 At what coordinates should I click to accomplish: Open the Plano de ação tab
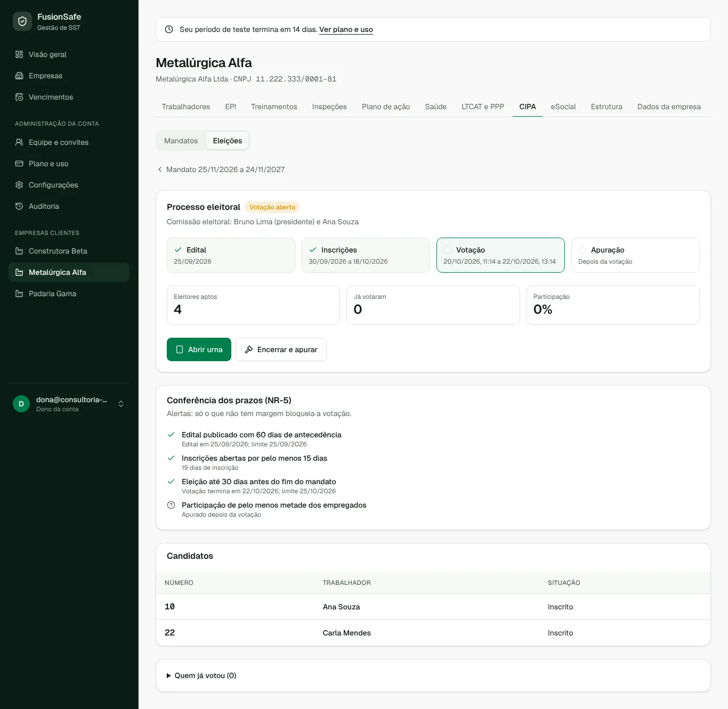point(386,107)
